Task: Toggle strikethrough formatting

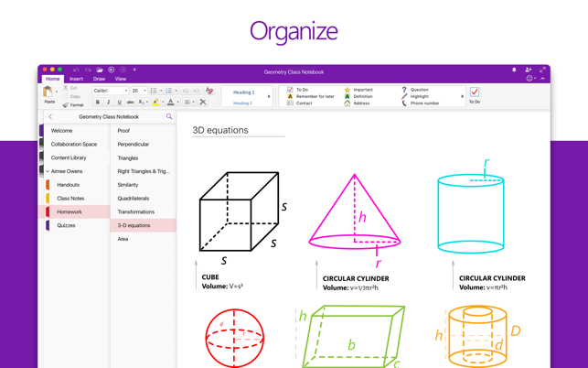Action: (x=131, y=103)
